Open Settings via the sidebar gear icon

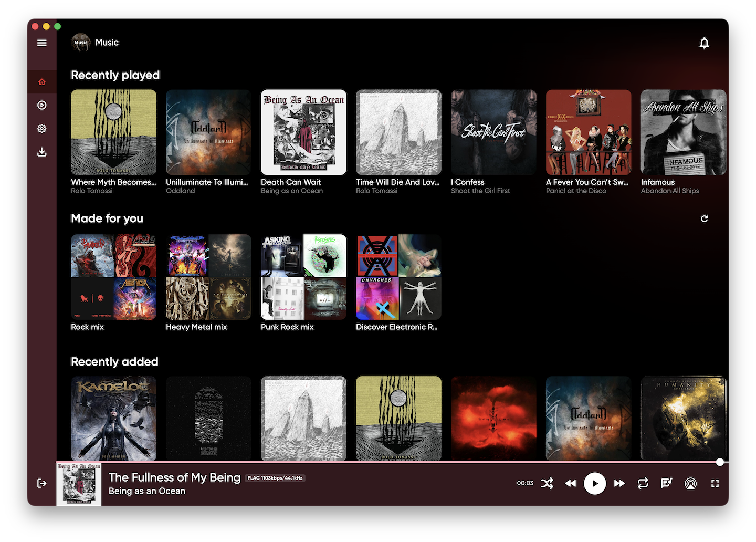(x=42, y=129)
